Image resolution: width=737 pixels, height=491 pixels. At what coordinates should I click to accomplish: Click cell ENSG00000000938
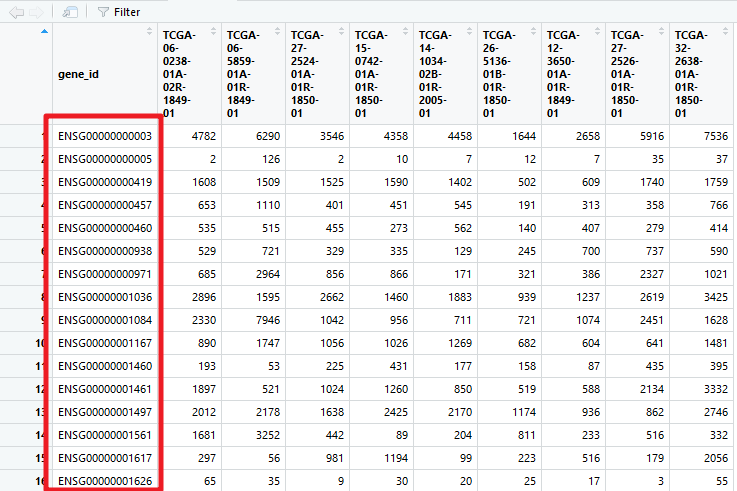[105, 251]
